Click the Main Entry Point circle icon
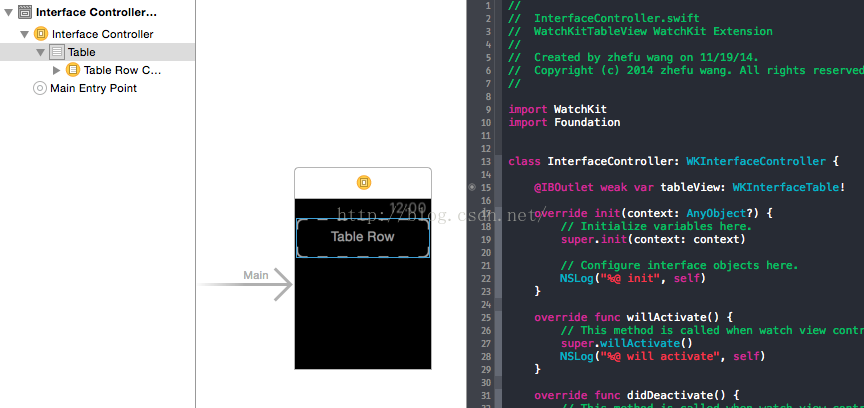 click(x=40, y=88)
